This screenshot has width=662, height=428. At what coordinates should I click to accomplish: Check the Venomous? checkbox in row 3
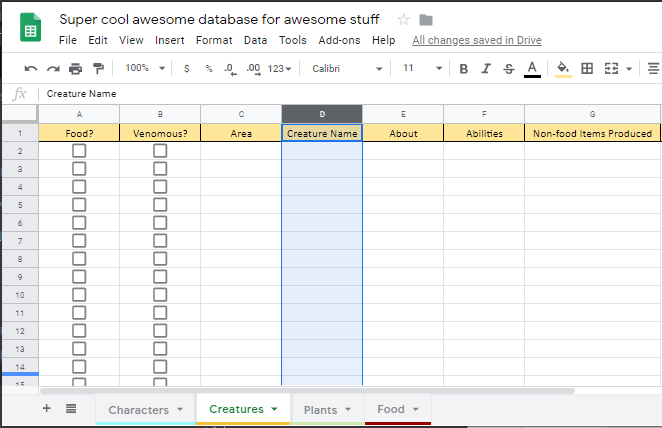coord(160,169)
